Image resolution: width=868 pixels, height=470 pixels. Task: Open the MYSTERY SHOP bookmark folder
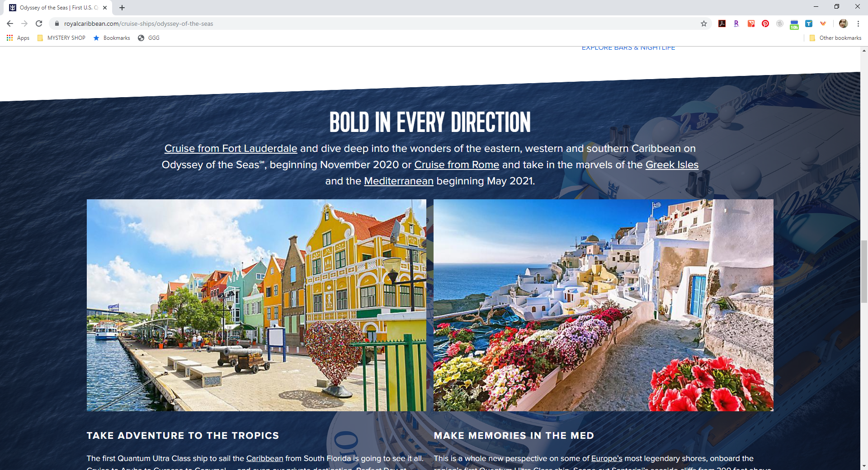point(61,38)
